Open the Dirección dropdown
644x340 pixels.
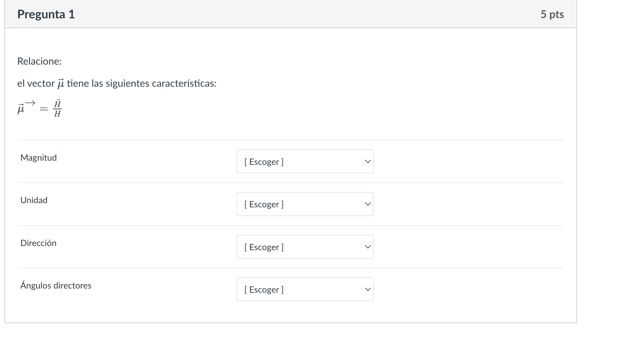(x=305, y=247)
